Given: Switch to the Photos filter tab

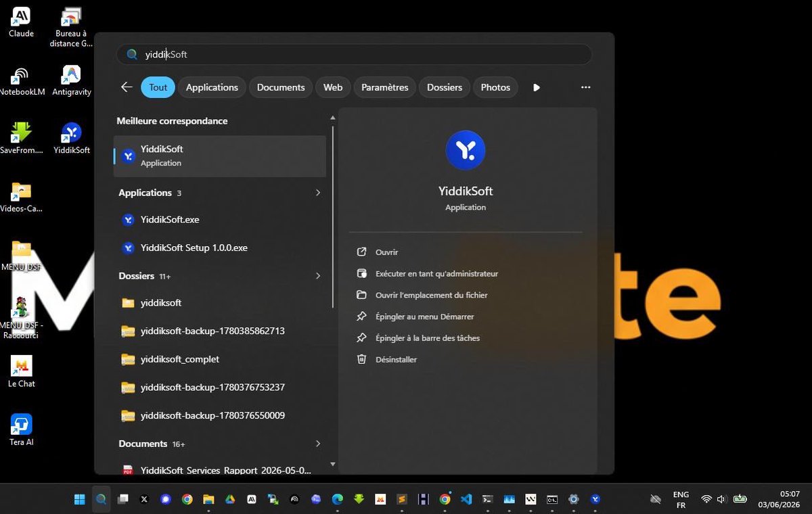Looking at the screenshot, I should 495,87.
